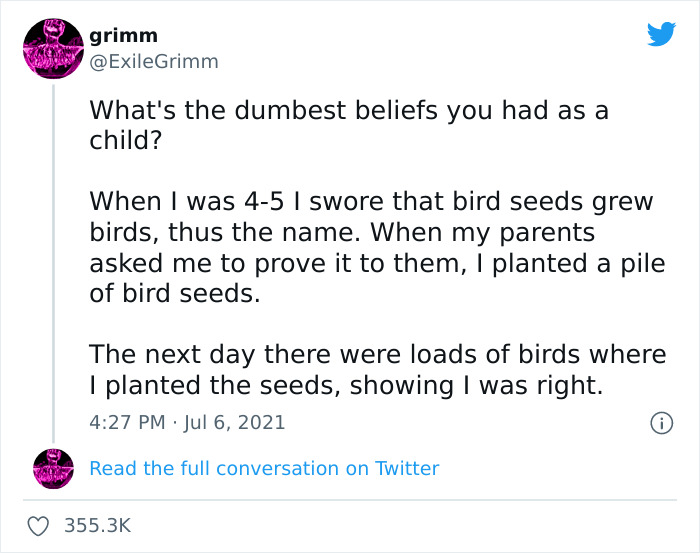Image resolution: width=700 pixels, height=553 pixels.
Task: Click the line "showing I was right."
Action: tap(345, 385)
